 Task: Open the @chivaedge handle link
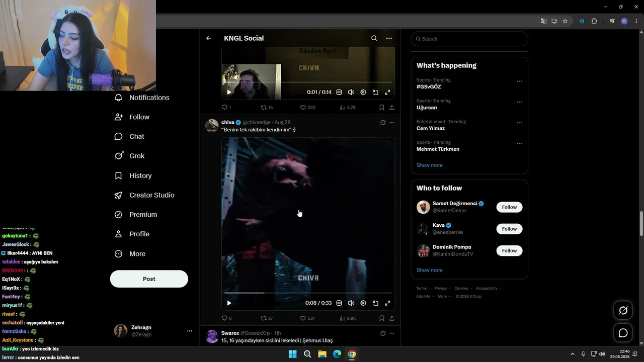257,122
